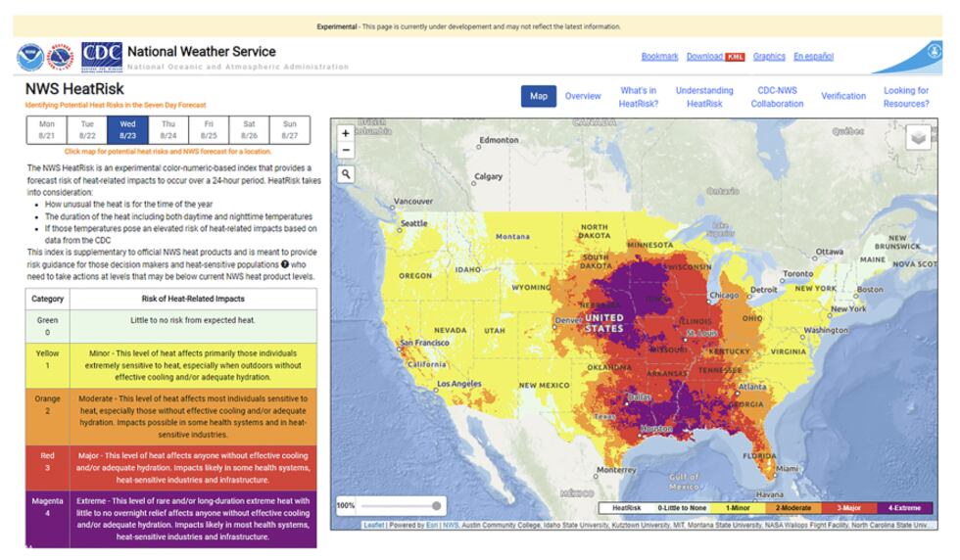Click the 3-Major red legend swatch

(848, 508)
